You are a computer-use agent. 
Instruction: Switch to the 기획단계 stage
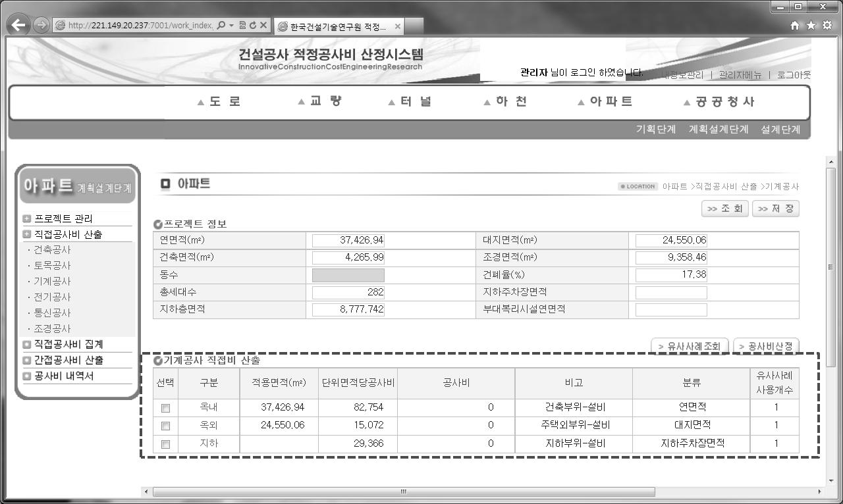pyautogui.click(x=655, y=129)
